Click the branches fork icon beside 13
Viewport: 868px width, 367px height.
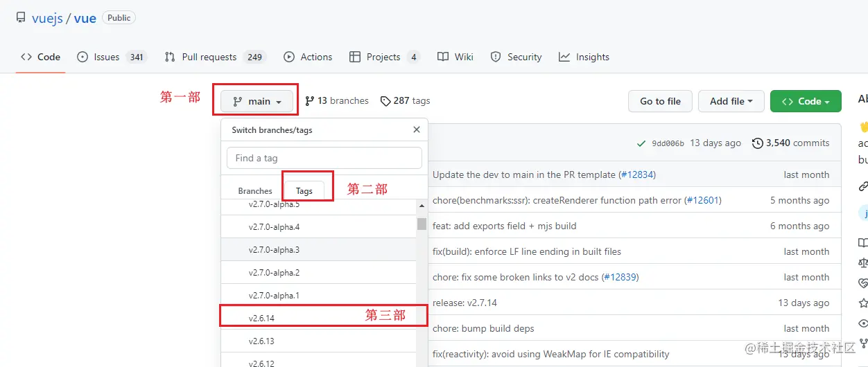[310, 101]
